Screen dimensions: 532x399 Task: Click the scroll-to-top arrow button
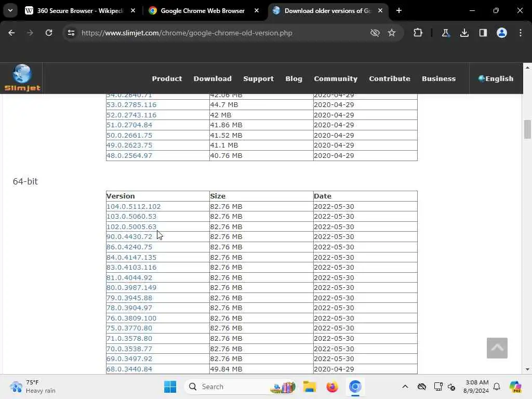[x=497, y=348]
